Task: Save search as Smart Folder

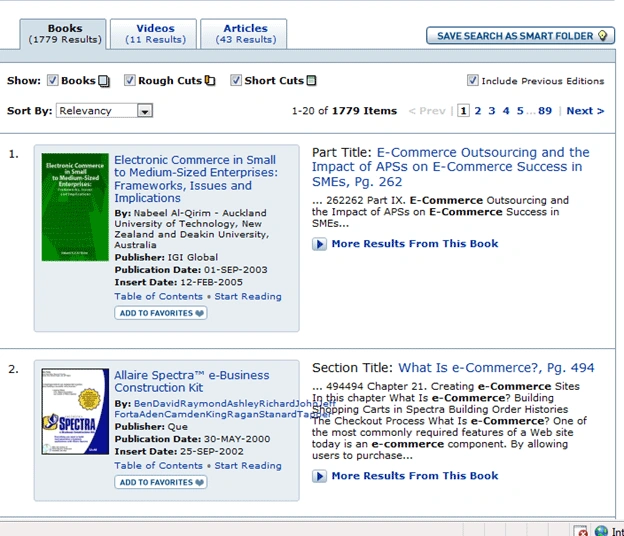Action: 520,36
